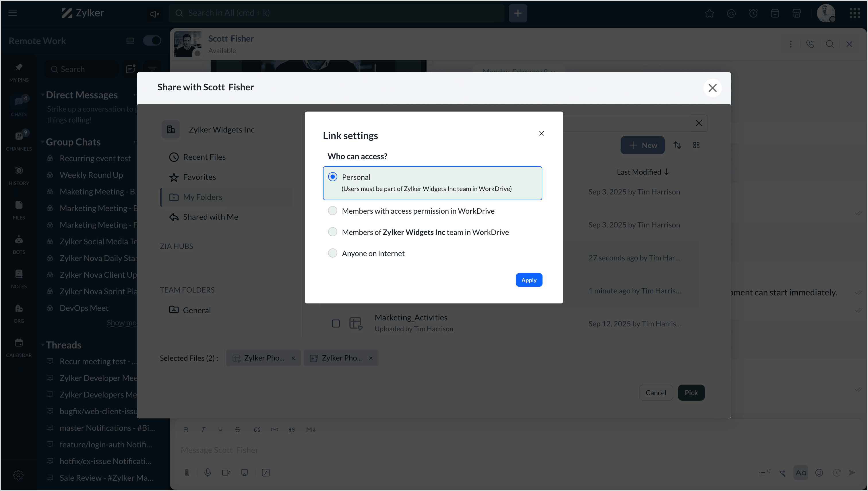
Task: Select Members with access permission in WorkDrive
Action: [332, 211]
